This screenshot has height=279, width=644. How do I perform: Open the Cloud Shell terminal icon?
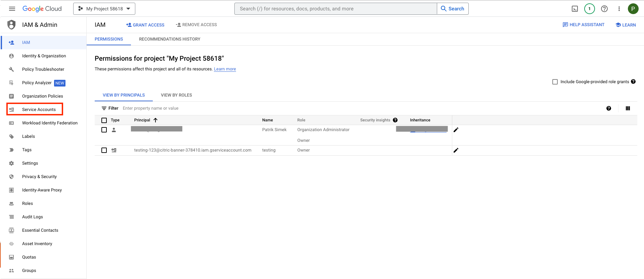pyautogui.click(x=575, y=9)
